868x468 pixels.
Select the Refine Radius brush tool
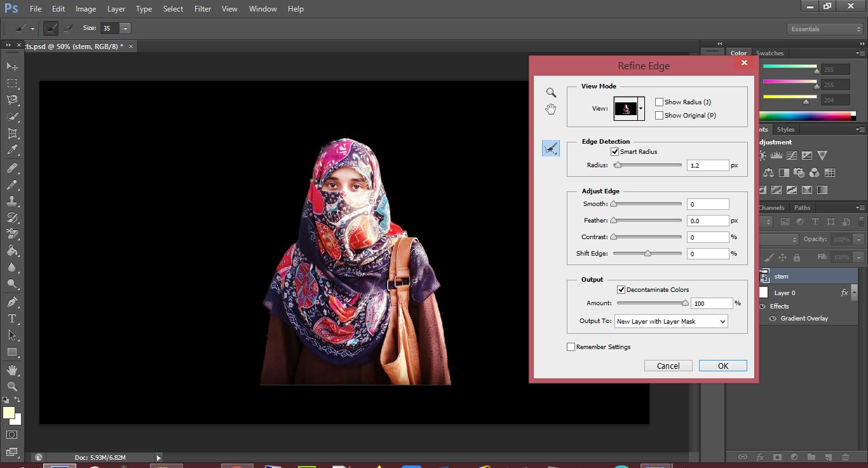point(551,149)
